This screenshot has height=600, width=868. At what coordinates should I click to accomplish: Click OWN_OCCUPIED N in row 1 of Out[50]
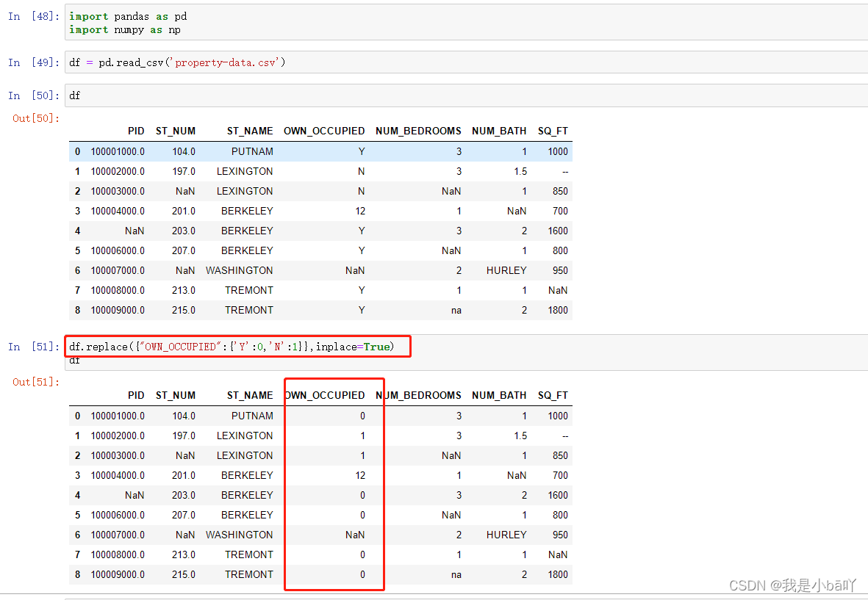point(361,171)
